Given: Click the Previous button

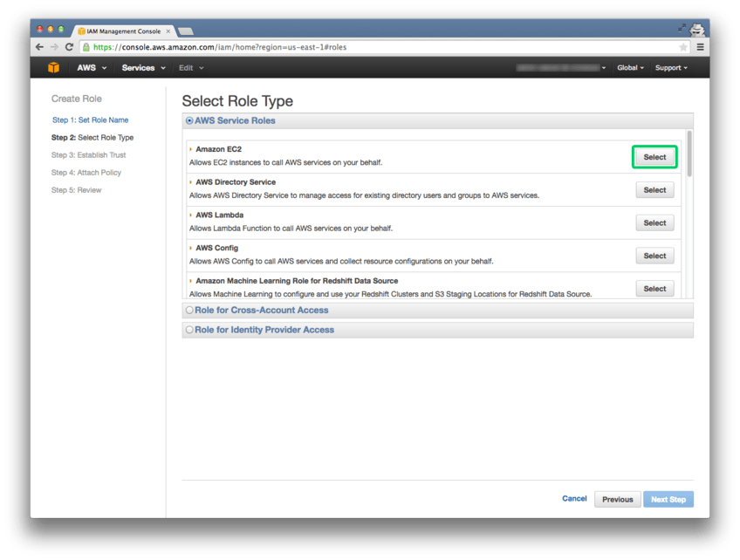Looking at the screenshot, I should point(617,500).
